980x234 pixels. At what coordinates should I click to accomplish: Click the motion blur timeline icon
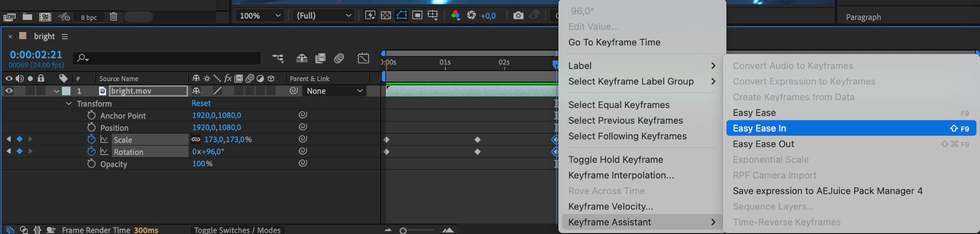pos(339,58)
